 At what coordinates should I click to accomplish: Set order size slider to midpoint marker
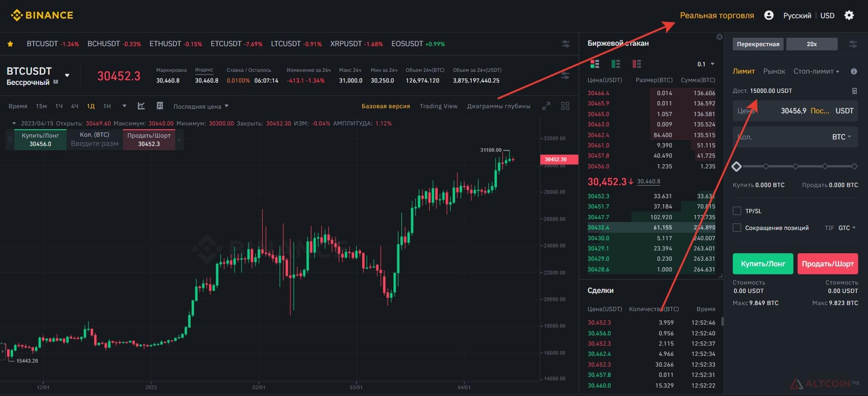796,166
